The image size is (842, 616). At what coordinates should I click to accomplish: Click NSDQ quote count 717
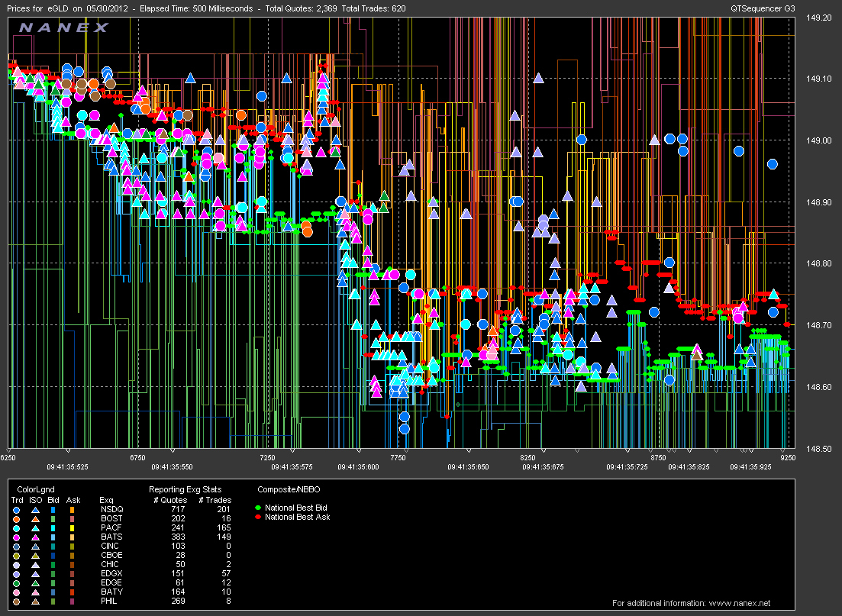pyautogui.click(x=178, y=509)
